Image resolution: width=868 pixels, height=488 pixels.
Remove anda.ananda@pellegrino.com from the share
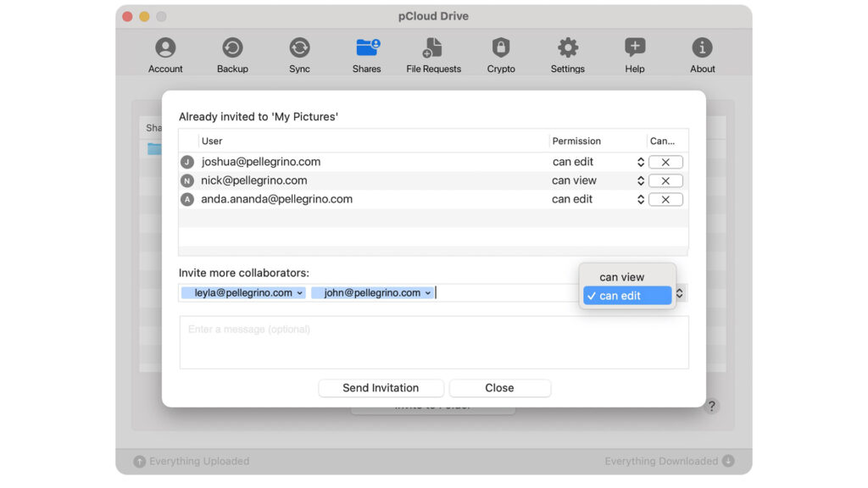click(x=665, y=199)
